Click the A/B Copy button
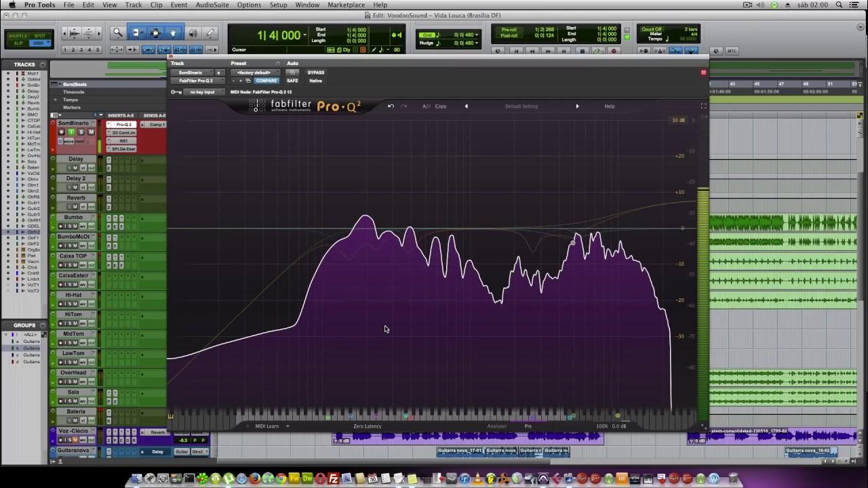The height and width of the screenshot is (488, 868). pos(441,106)
